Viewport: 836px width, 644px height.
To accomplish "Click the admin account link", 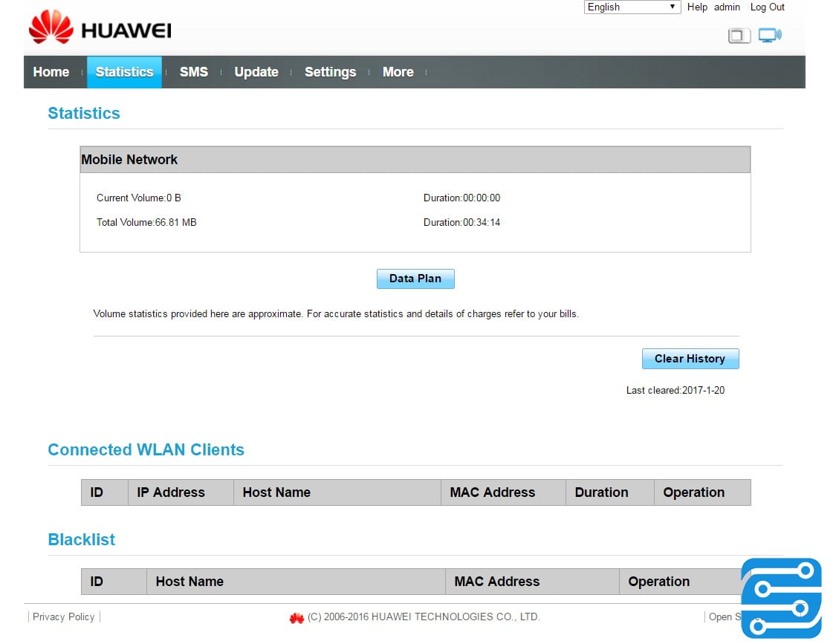I will [727, 7].
